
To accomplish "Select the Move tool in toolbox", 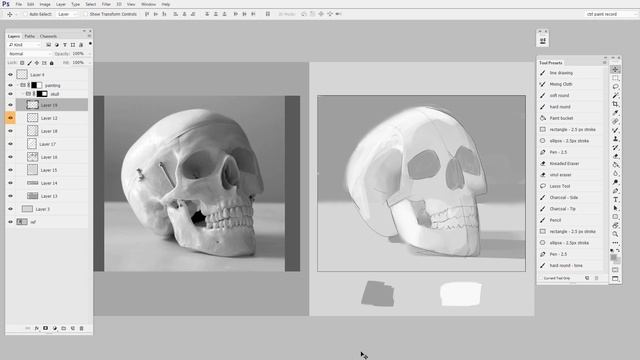I will point(615,70).
